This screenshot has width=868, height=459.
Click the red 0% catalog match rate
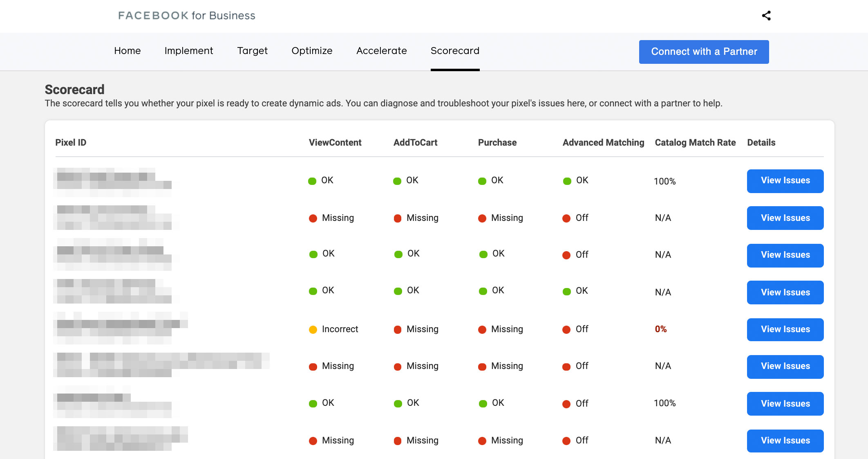[x=661, y=329]
